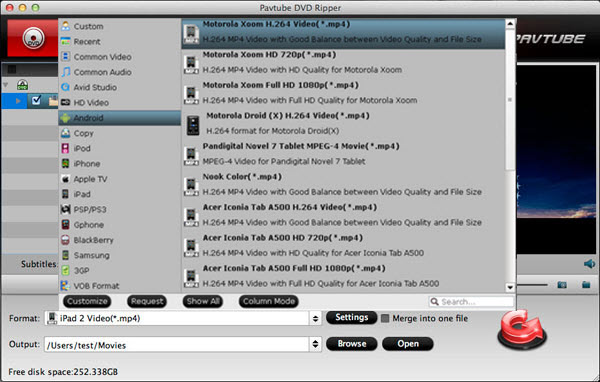Open snapshot folder icon under preview

tap(586, 285)
